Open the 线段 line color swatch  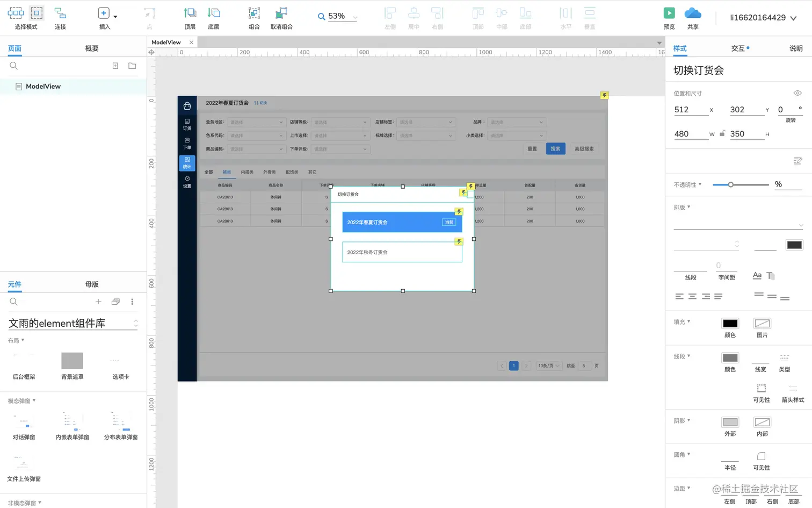(x=730, y=357)
